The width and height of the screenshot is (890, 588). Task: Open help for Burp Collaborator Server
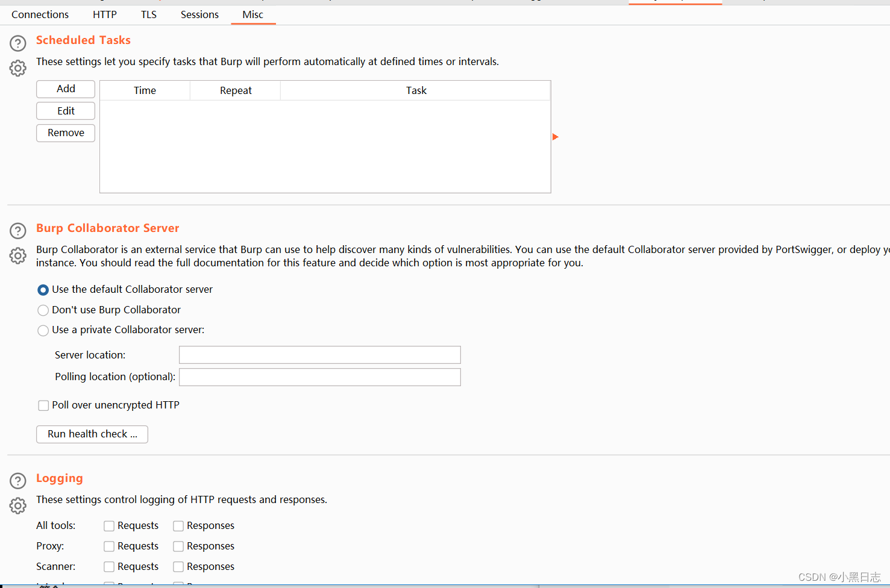pos(18,231)
